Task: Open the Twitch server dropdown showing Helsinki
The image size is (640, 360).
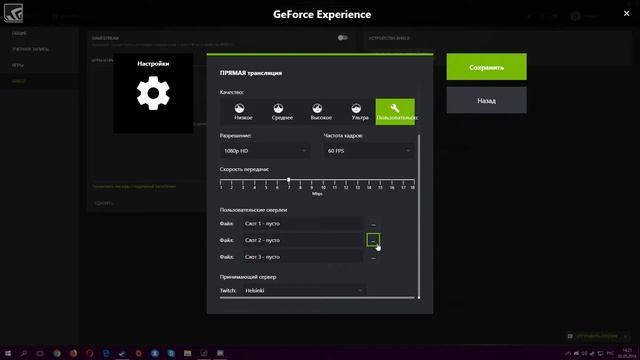Action: pos(304,291)
